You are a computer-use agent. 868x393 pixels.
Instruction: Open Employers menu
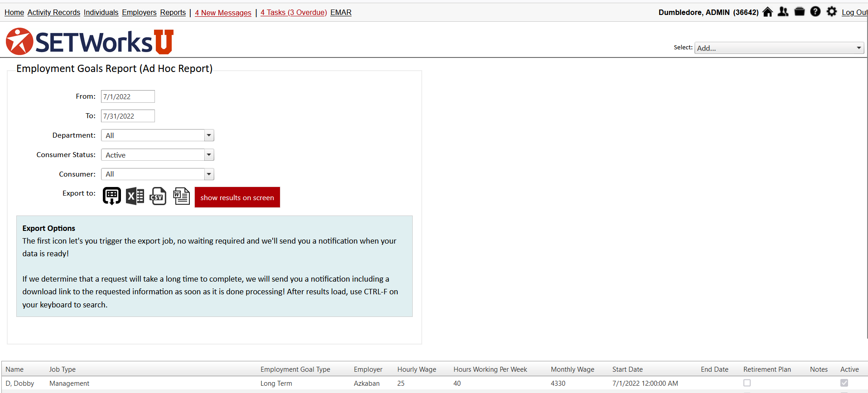click(139, 13)
